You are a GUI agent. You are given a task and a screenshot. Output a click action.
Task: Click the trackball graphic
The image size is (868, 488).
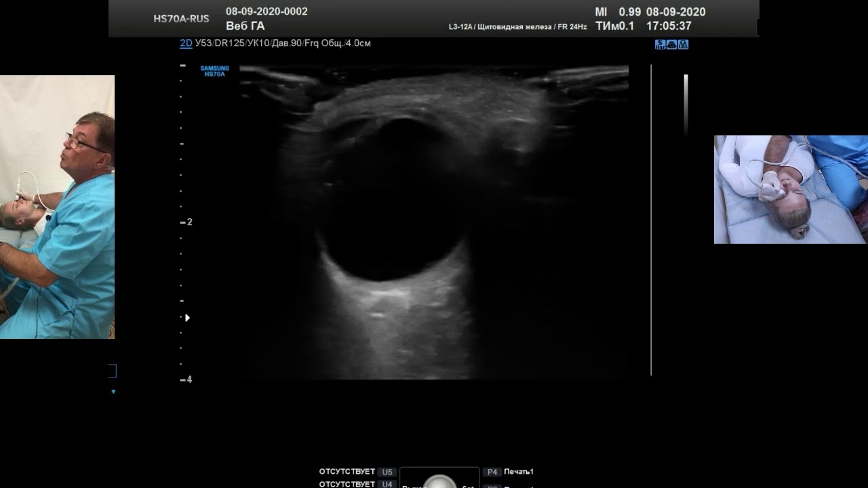[439, 481]
